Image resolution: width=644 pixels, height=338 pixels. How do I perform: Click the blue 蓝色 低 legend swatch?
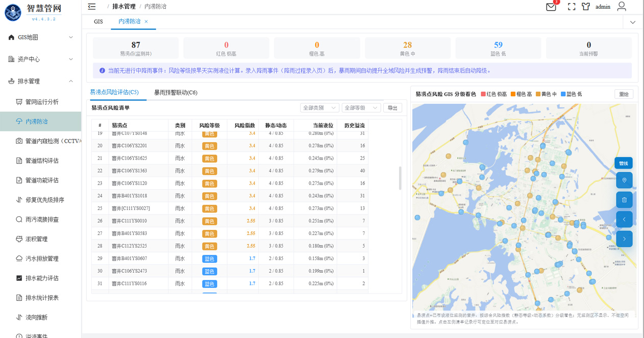563,94
